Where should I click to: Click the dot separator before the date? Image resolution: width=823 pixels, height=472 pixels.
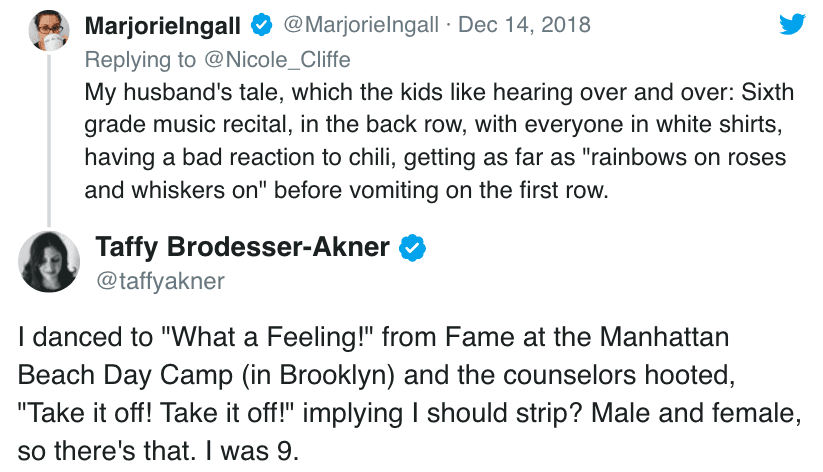(x=447, y=24)
